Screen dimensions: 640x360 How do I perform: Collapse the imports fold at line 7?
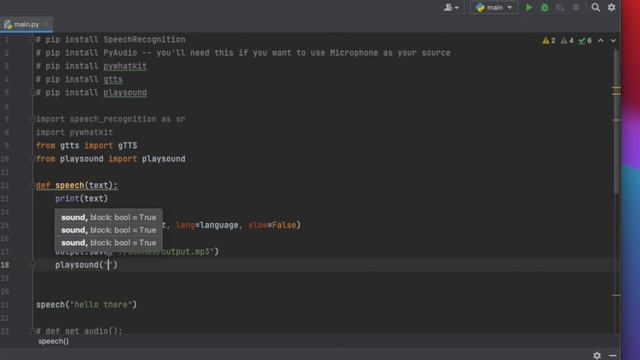coord(33,119)
